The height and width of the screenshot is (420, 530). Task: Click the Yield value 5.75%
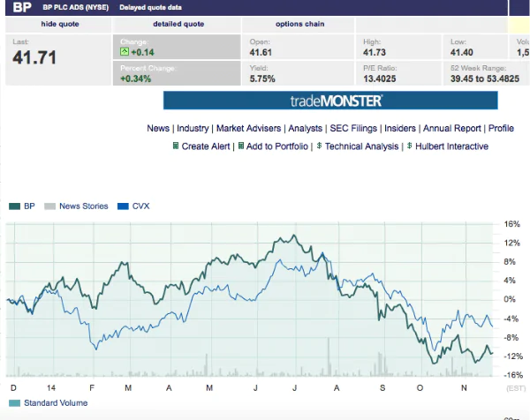(262, 79)
